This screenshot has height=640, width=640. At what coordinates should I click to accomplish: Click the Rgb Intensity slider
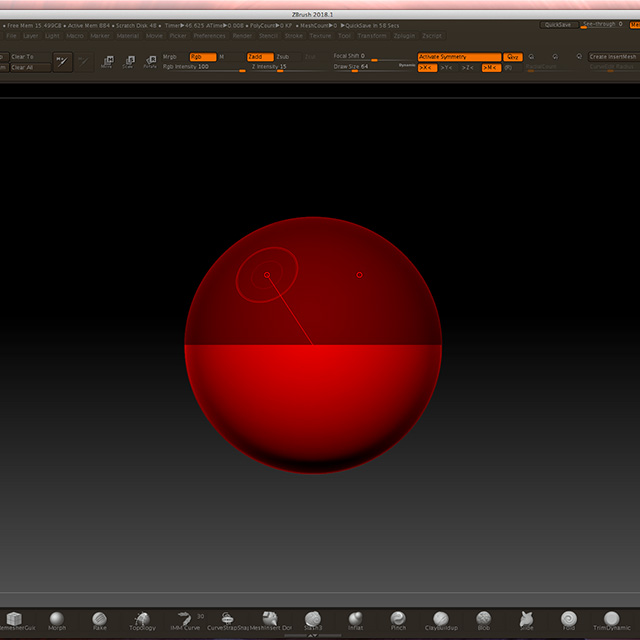tap(204, 68)
